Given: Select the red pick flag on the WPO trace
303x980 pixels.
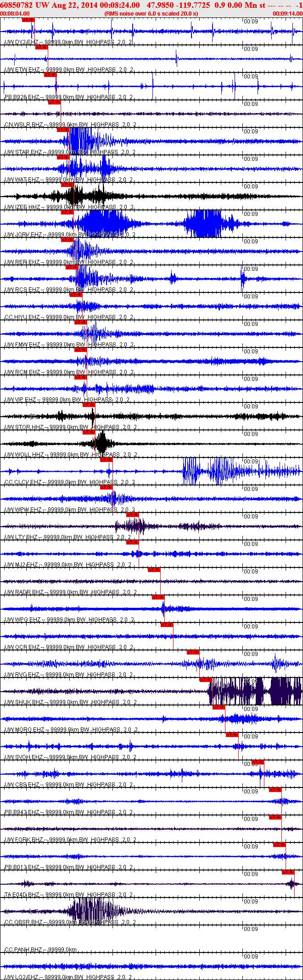Looking at the screenshot, I should [158, 598].
